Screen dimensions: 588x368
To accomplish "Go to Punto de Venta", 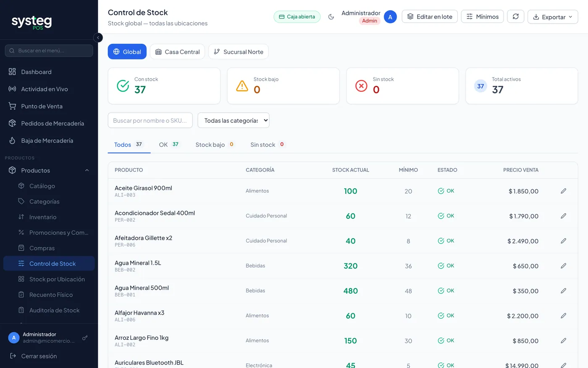I will pos(49,106).
